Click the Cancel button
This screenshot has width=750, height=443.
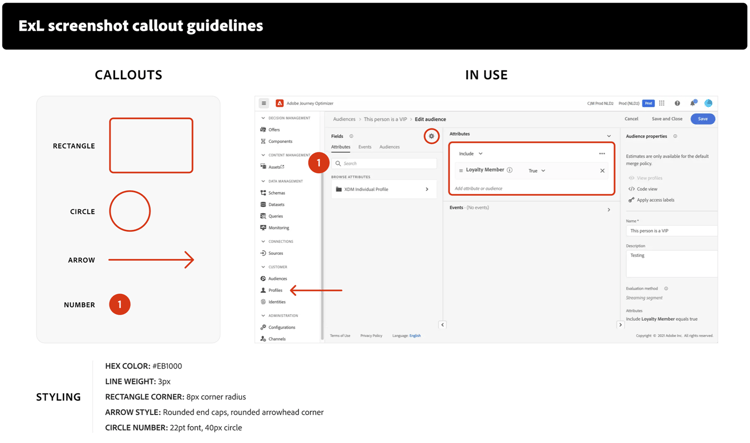click(631, 119)
